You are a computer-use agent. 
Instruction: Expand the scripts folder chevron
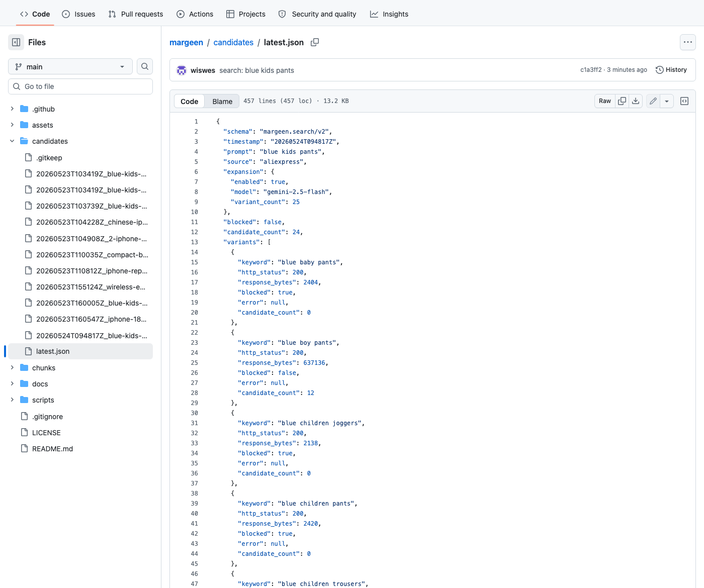point(12,400)
